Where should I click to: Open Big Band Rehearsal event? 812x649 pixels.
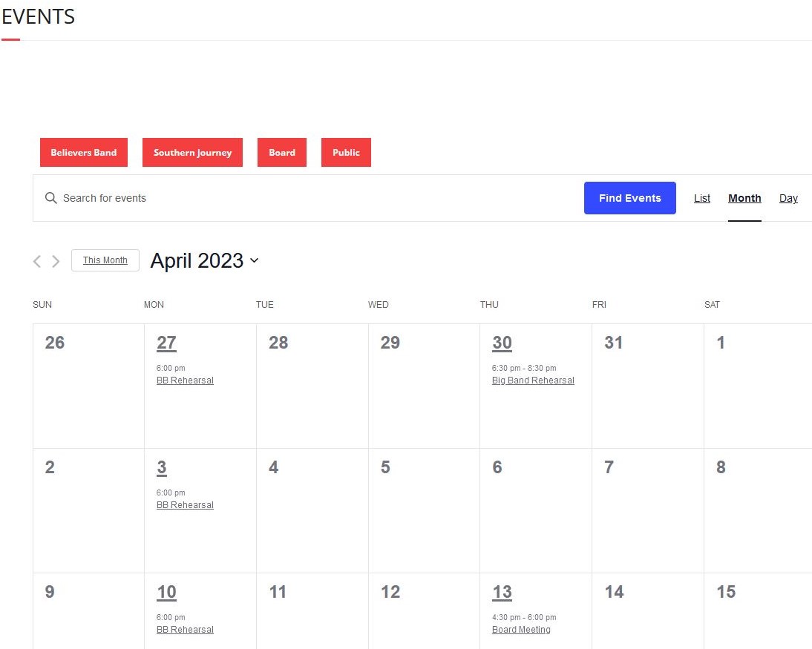coord(533,380)
